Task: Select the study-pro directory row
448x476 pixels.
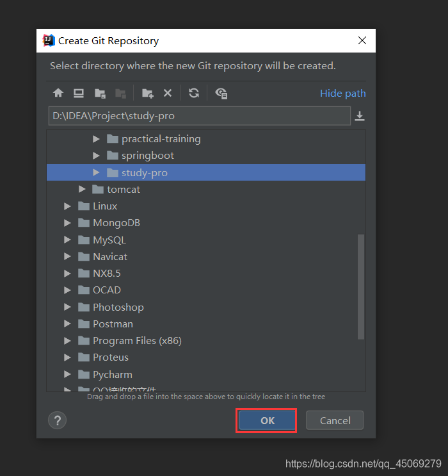Action: click(x=206, y=172)
